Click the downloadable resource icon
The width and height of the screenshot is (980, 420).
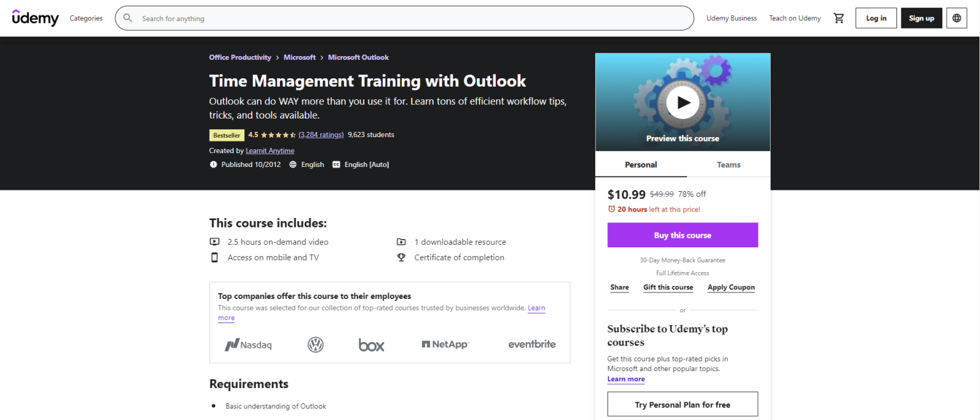[401, 242]
